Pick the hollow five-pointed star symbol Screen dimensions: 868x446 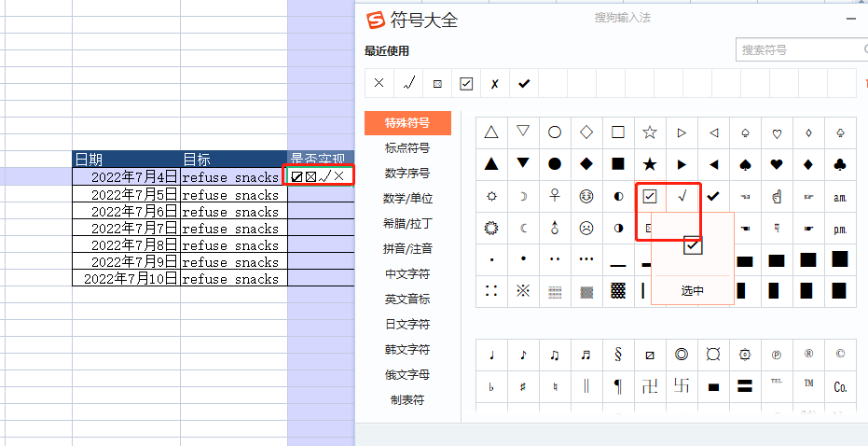(650, 132)
